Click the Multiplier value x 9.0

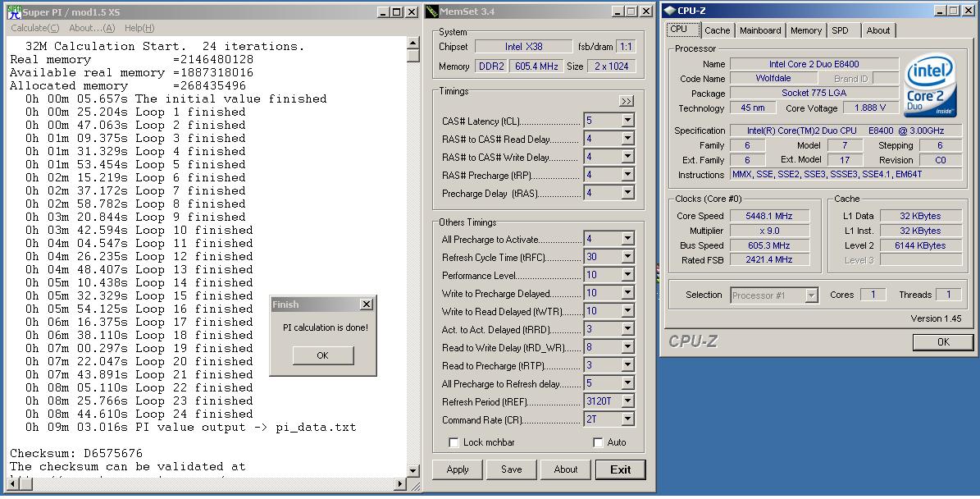click(x=769, y=231)
